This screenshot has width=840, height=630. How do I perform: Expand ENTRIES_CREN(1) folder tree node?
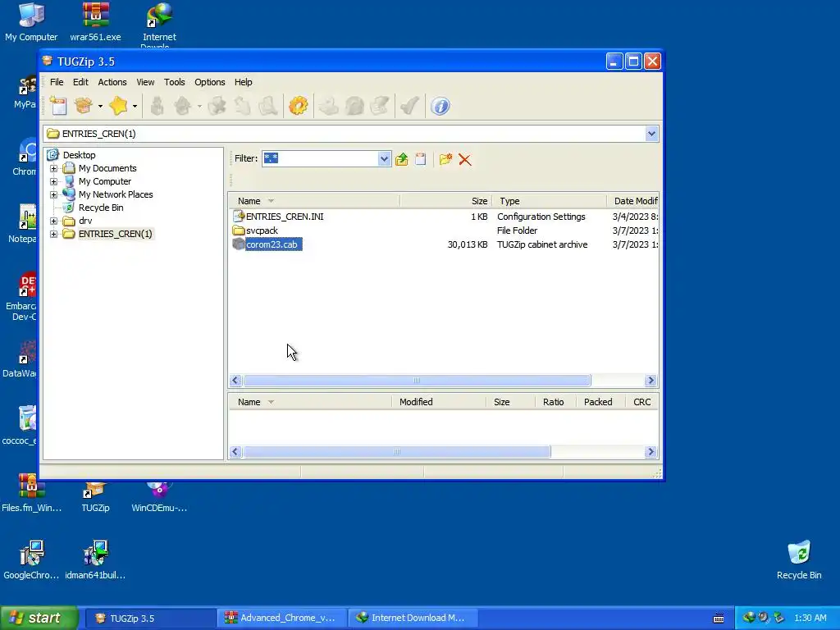coord(53,234)
